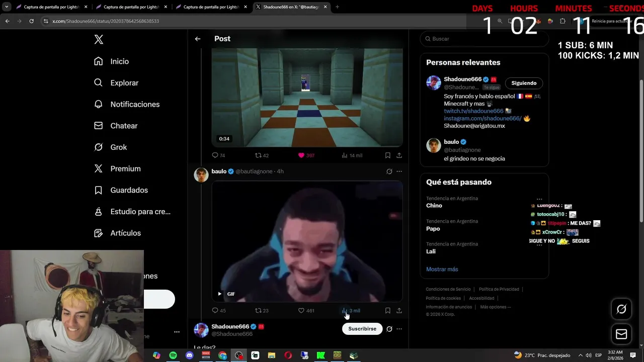Screen dimensions: 644x362
Task: Share the Minecraft video post
Action: point(399,155)
